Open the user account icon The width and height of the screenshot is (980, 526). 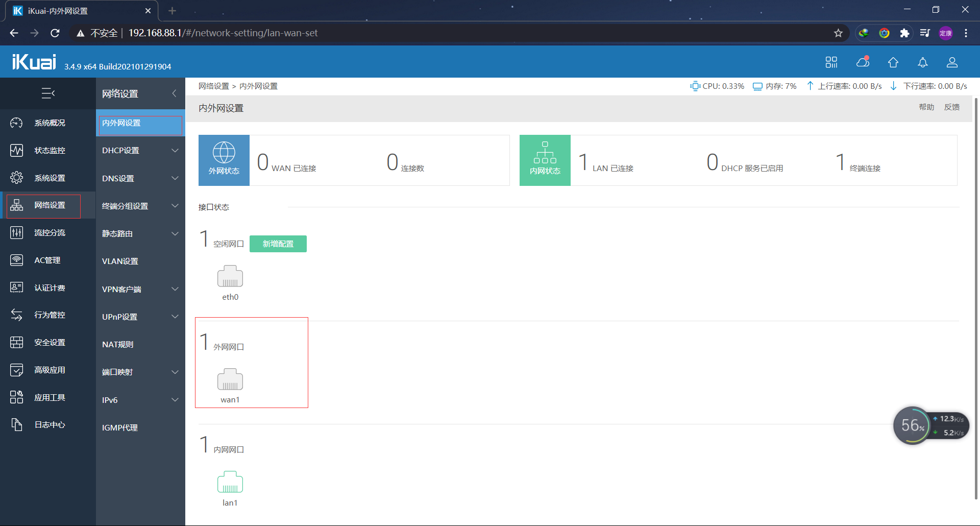click(952, 62)
